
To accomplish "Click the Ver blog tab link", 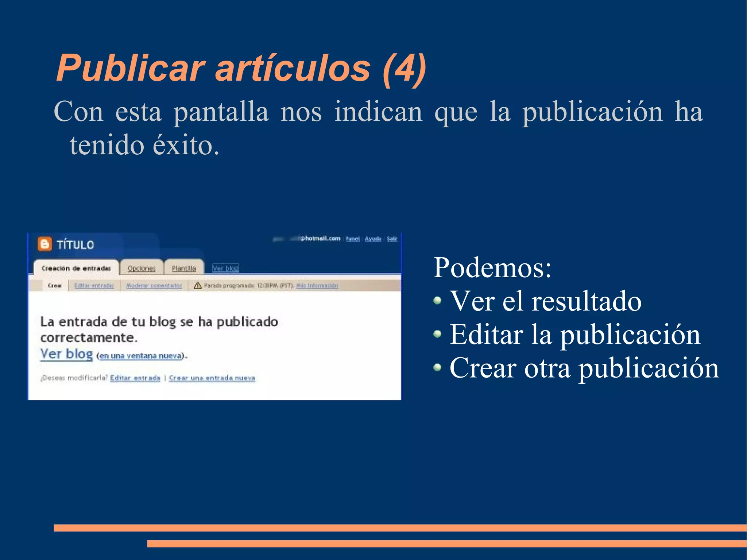I will [x=225, y=268].
